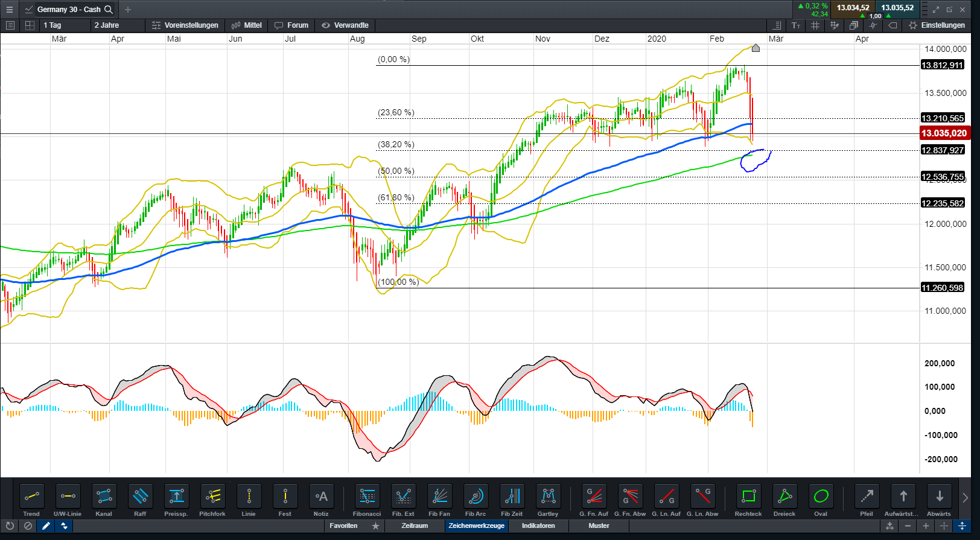The height and width of the screenshot is (540, 980).
Task: Click the scroll-to-latest marker above the chart
Action: tap(756, 48)
